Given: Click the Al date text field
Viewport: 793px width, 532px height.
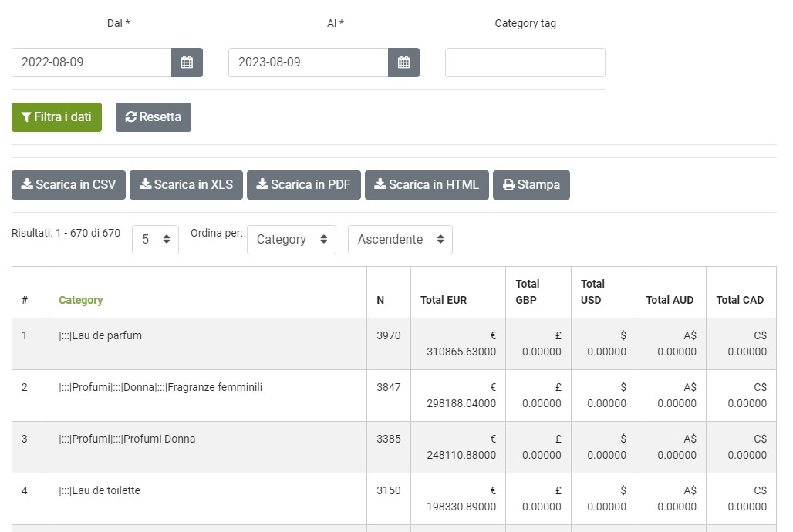Looking at the screenshot, I should pos(308,62).
